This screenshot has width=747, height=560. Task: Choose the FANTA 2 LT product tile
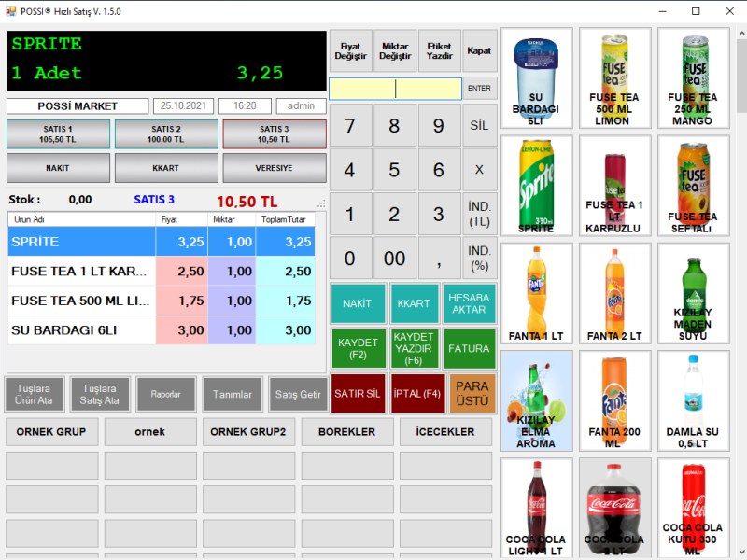pos(614,293)
